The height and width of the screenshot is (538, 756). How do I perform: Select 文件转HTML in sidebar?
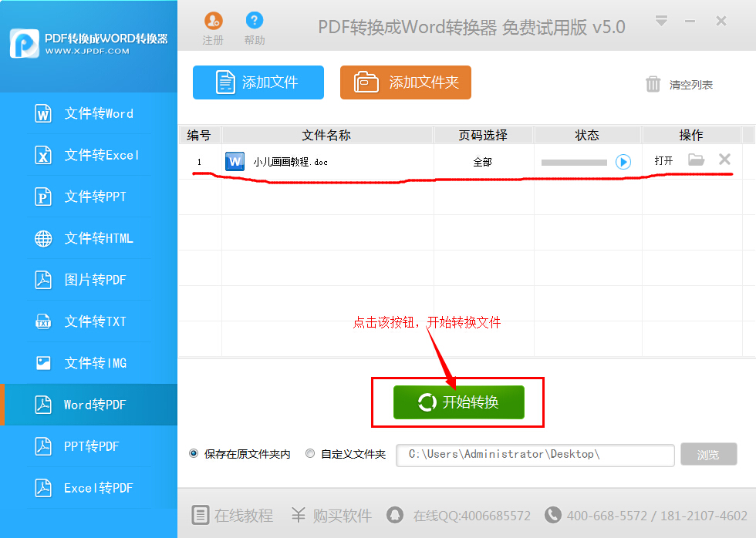tap(89, 238)
